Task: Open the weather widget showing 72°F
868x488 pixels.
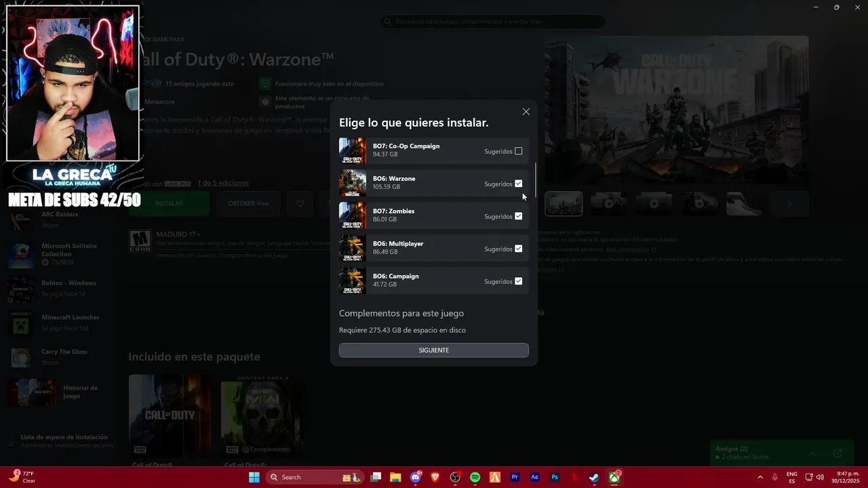Action: pyautogui.click(x=22, y=477)
